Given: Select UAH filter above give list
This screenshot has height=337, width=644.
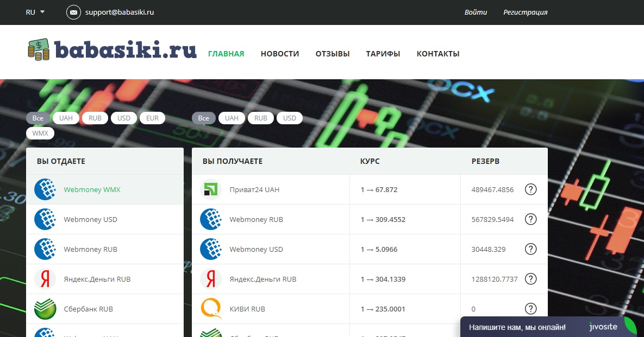Looking at the screenshot, I should (x=66, y=118).
